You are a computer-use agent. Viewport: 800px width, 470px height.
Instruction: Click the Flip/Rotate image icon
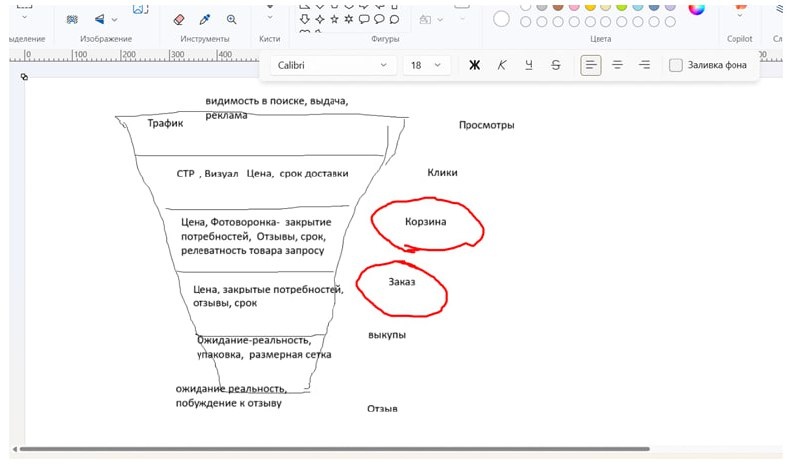click(x=100, y=19)
